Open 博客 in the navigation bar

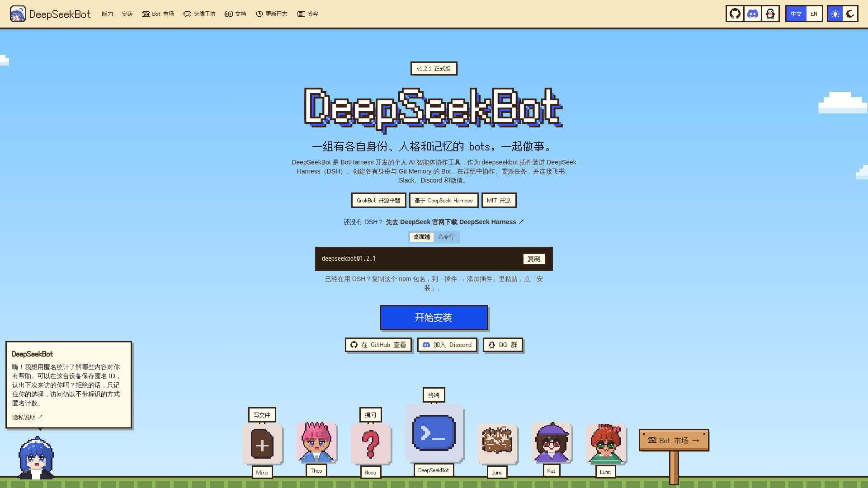coord(308,14)
